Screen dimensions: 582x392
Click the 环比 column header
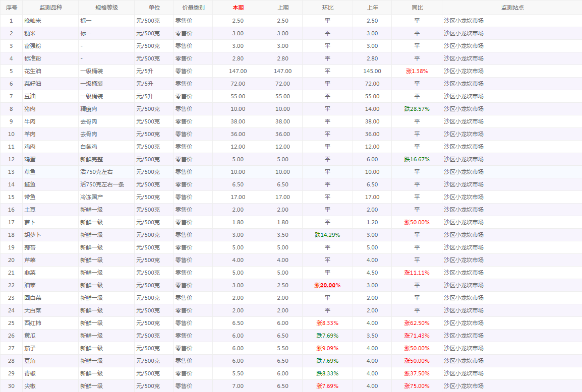pos(327,8)
